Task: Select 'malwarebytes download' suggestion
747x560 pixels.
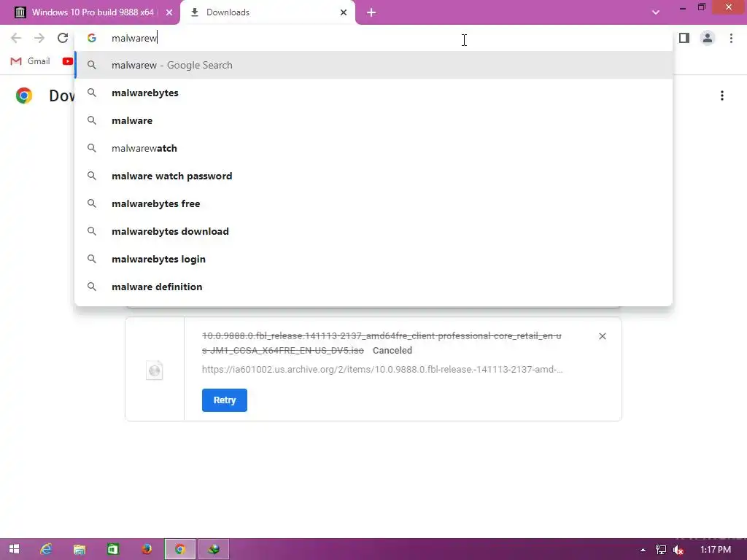Action: click(x=373, y=231)
